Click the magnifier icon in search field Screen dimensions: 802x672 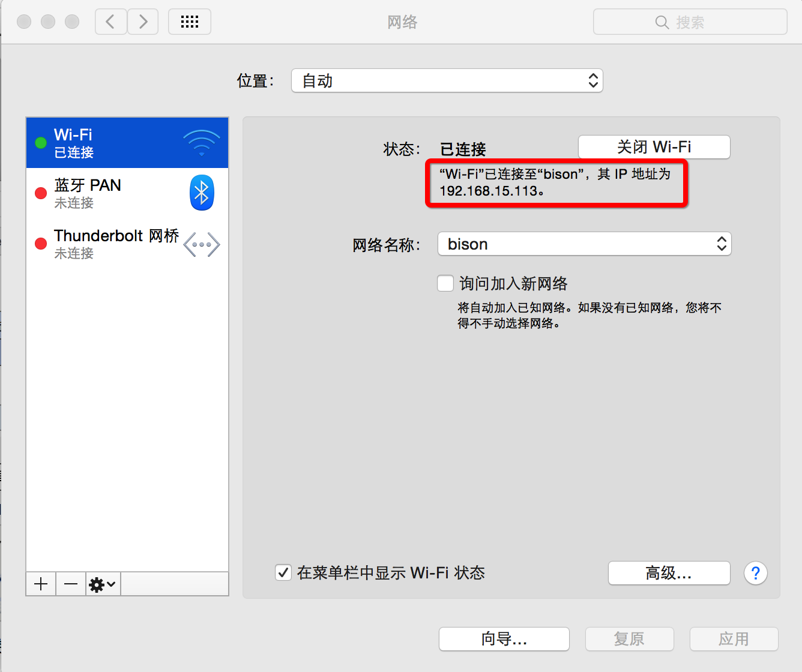tap(662, 22)
